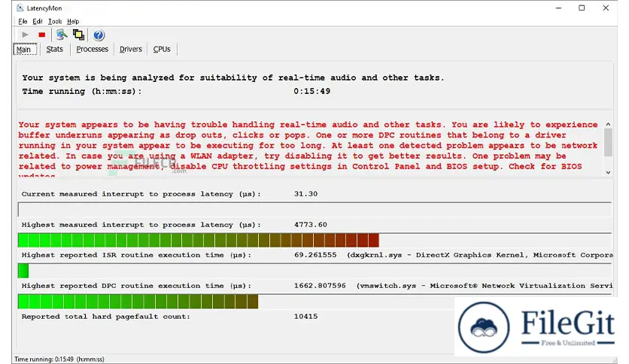Open the Tools menu

tap(55, 21)
